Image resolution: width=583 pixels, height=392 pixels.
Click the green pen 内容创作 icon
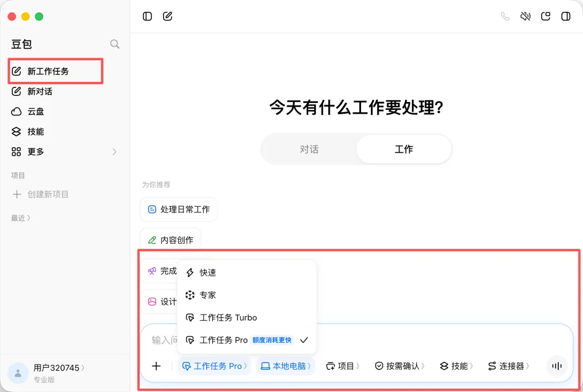tap(152, 240)
